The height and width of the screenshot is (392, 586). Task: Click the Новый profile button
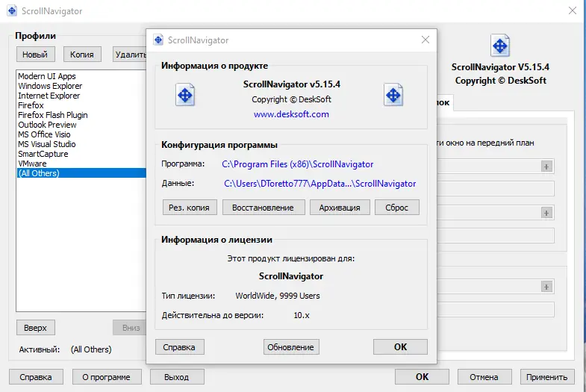36,55
